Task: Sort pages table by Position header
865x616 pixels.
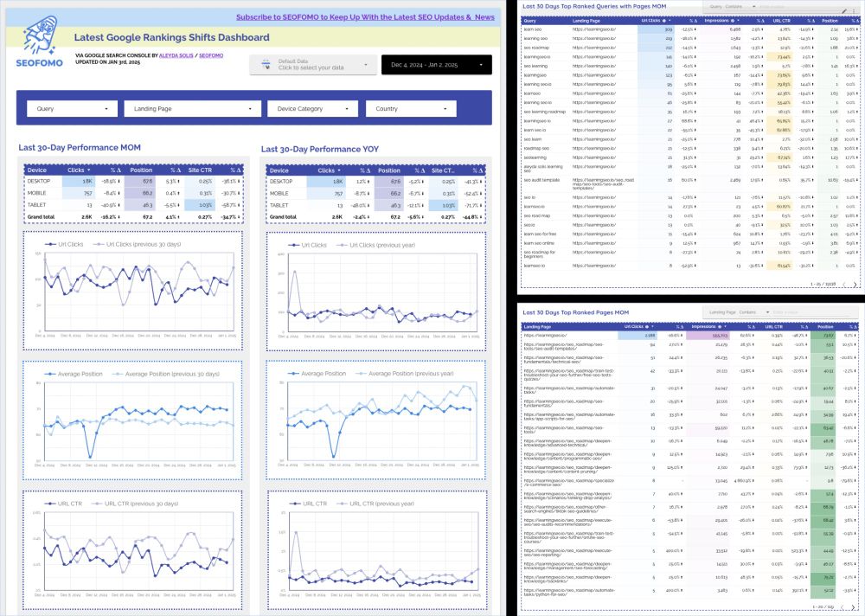Action: click(x=825, y=327)
